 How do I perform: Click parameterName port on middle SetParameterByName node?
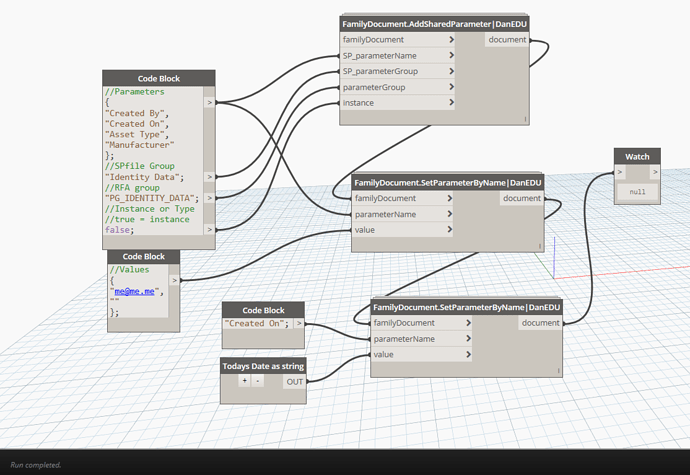(403, 214)
